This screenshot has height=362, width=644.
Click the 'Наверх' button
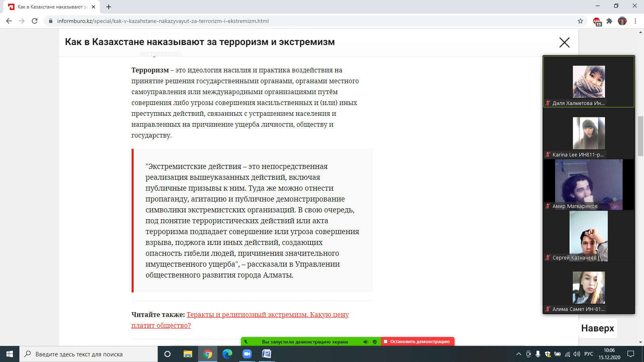coord(598,328)
